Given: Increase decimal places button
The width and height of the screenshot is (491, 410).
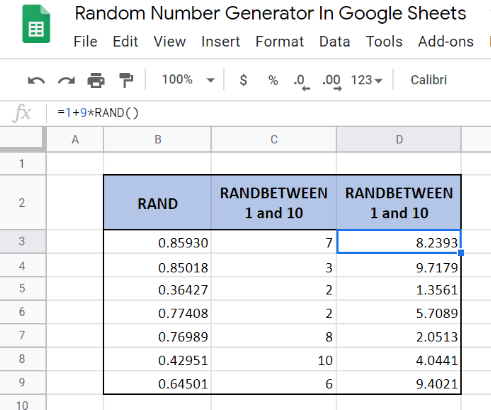Looking at the screenshot, I should [x=332, y=82].
